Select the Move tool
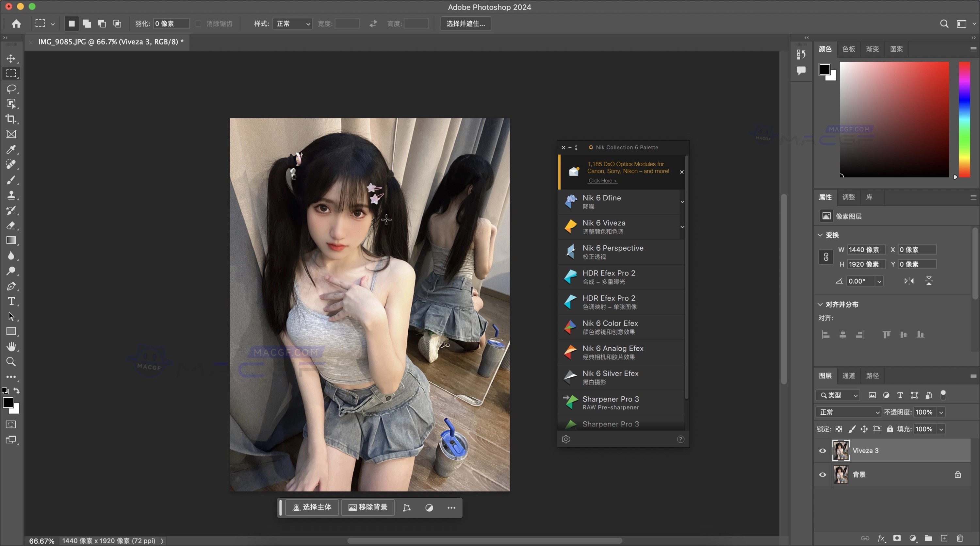980x546 pixels. pos(11,58)
